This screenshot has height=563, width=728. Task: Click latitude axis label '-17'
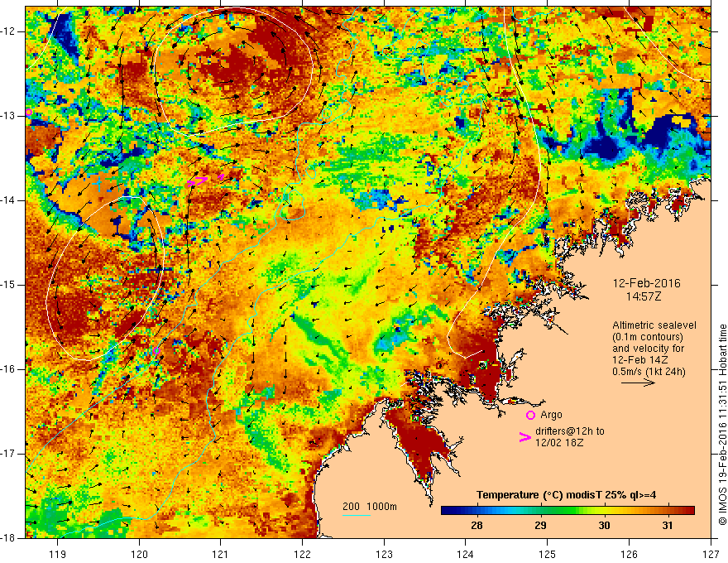(8, 454)
